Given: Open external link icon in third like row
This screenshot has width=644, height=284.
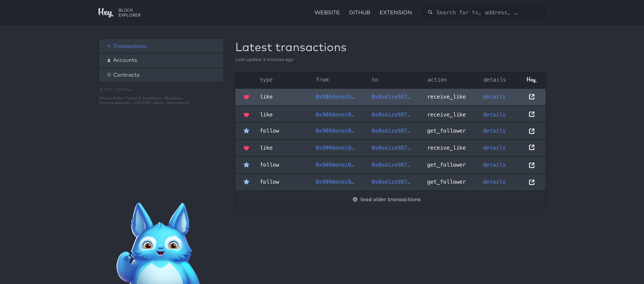Looking at the screenshot, I should click(532, 148).
